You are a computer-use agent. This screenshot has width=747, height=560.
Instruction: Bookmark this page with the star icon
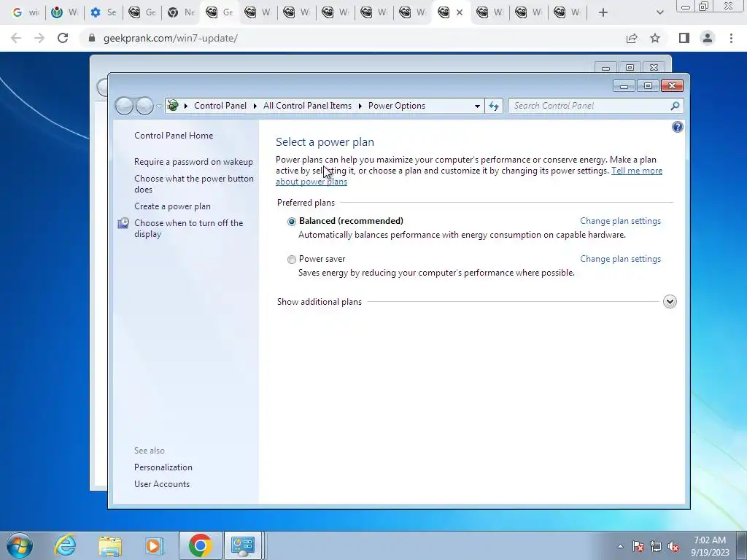655,38
